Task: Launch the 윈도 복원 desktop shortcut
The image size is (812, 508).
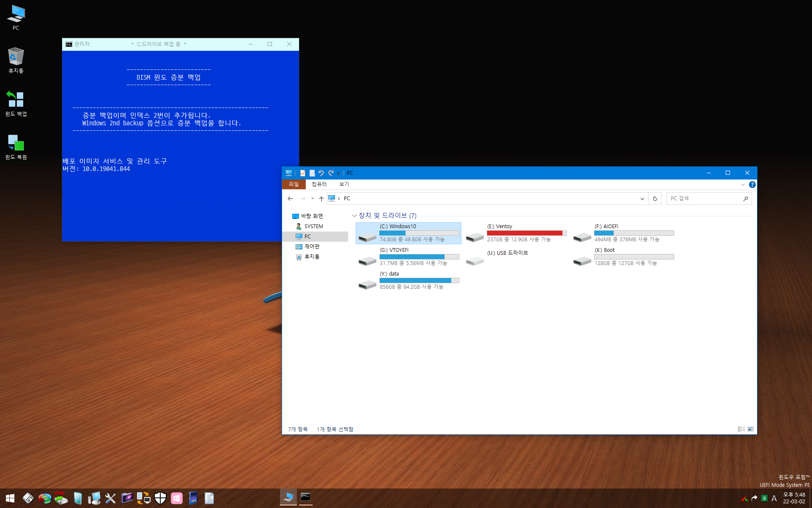Action: 16,147
